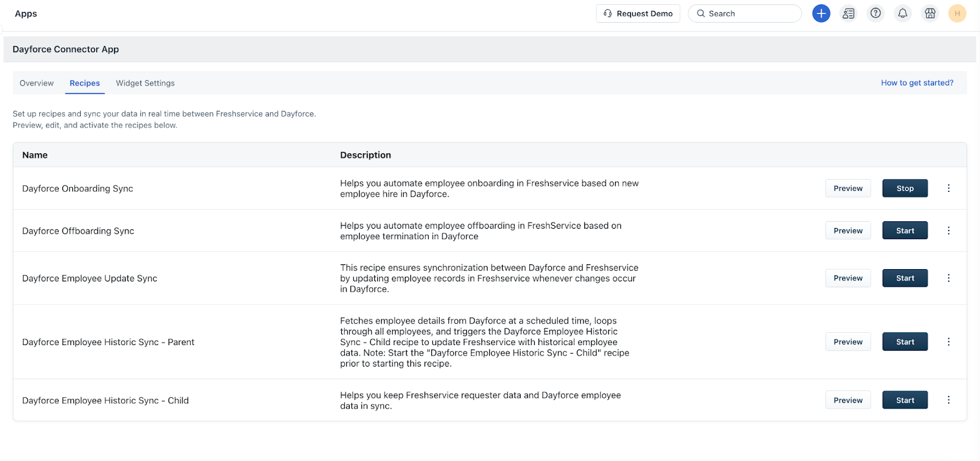Open the How to get started link
Screen dimensions: 980x461
pos(917,83)
